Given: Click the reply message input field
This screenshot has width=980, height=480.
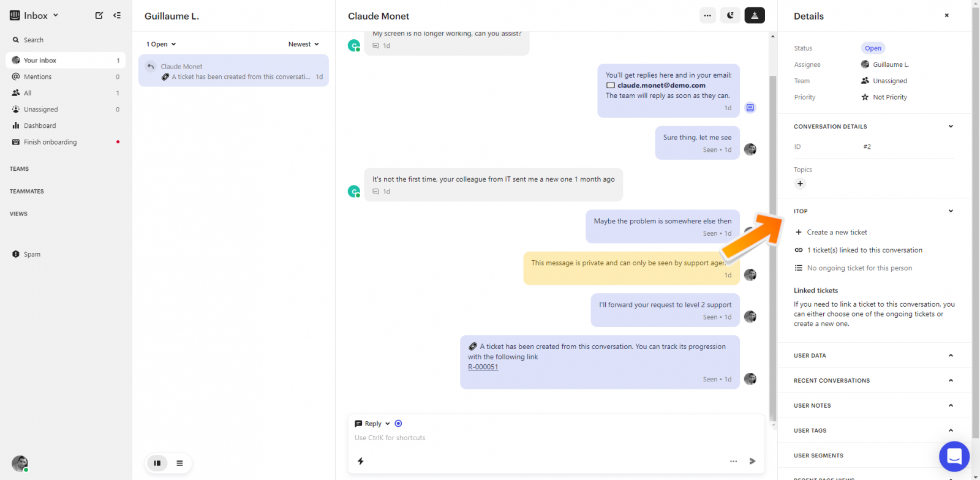Looking at the screenshot, I should coord(555,438).
